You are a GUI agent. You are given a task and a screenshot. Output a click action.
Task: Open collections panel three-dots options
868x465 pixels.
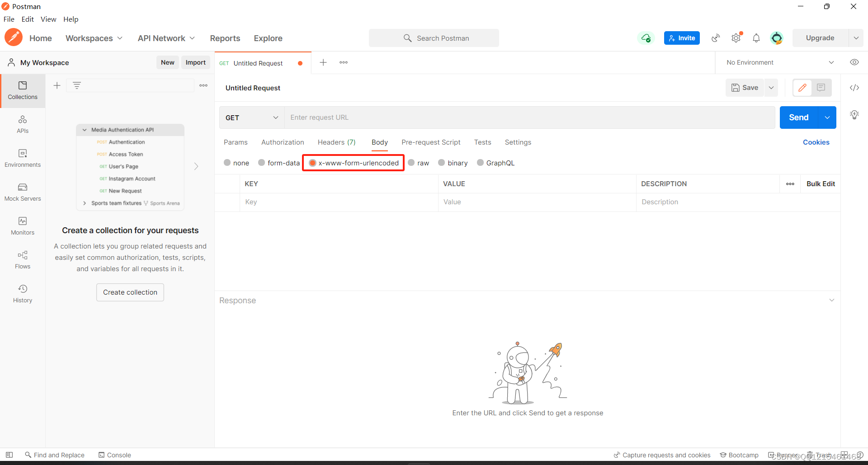pos(203,85)
